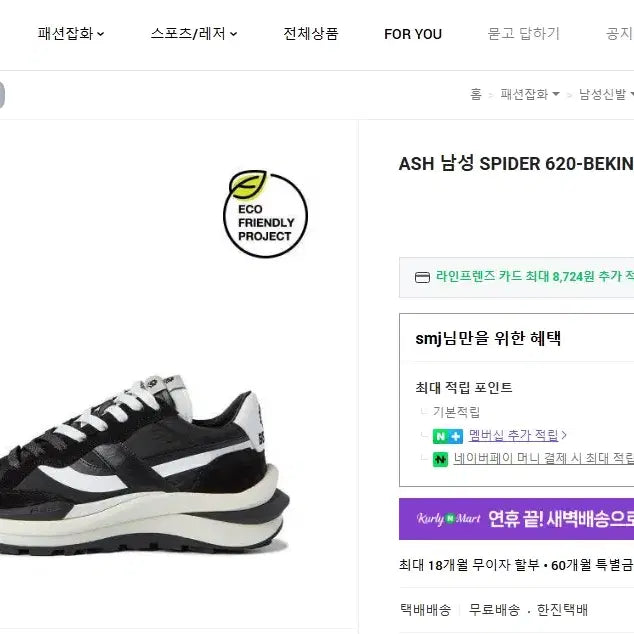
Task: Click the credit card icon
Action: tap(421, 276)
